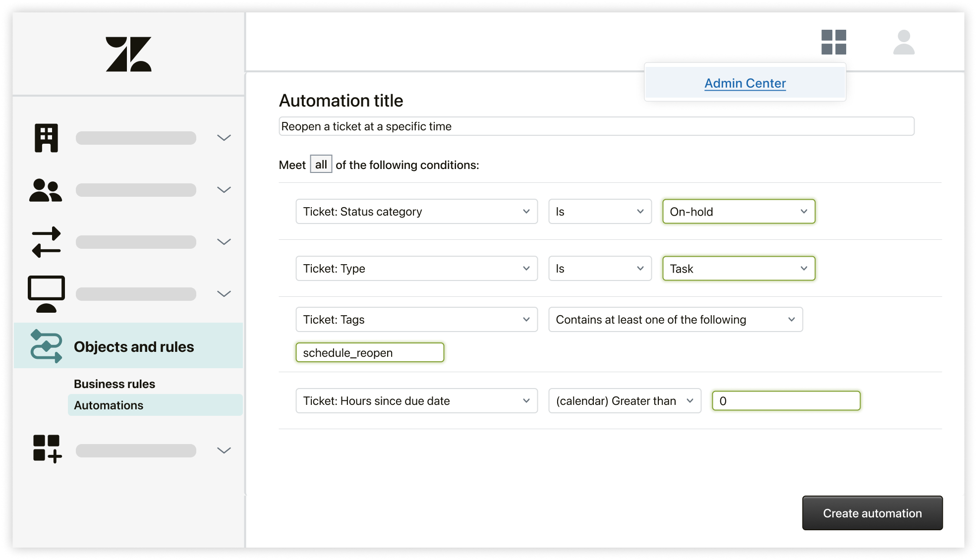This screenshot has width=977, height=560.
Task: Expand the People sidebar section
Action: [225, 190]
